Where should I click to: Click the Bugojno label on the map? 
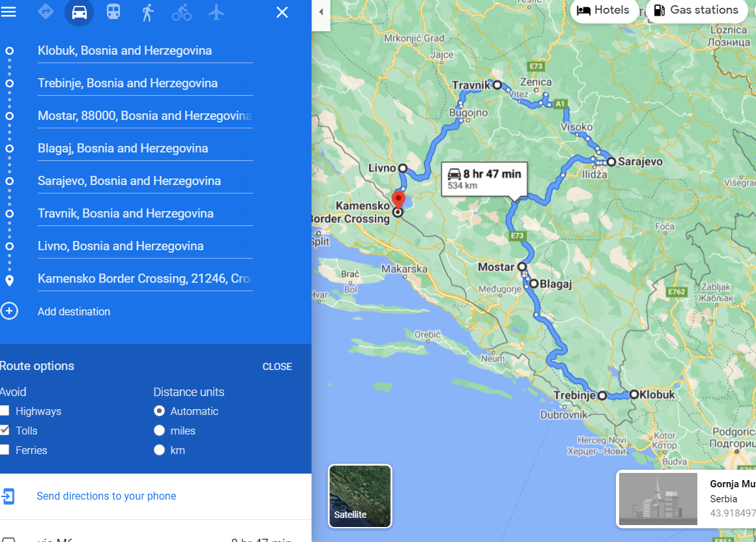click(468, 113)
